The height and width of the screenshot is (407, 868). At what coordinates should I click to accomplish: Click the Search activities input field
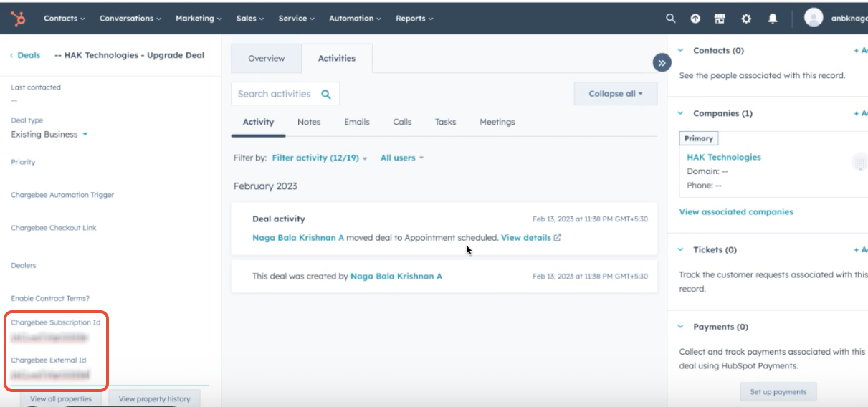click(276, 94)
